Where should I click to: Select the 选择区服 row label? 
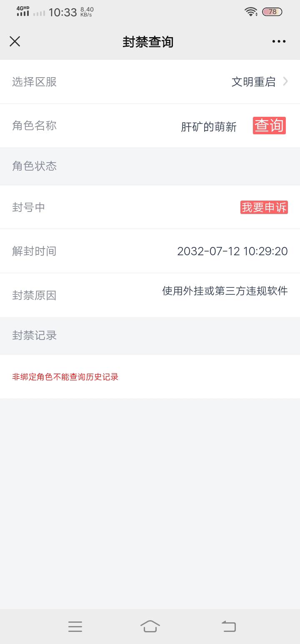click(34, 82)
